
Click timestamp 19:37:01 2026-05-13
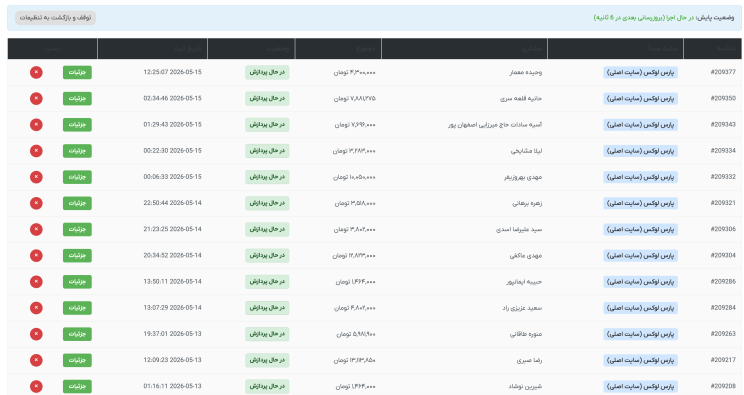[x=172, y=334]
